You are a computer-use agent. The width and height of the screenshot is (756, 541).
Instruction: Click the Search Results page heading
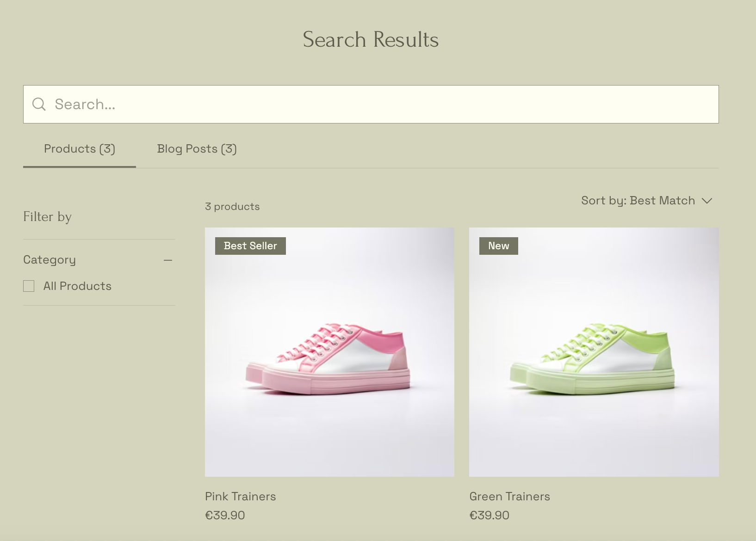tap(371, 40)
